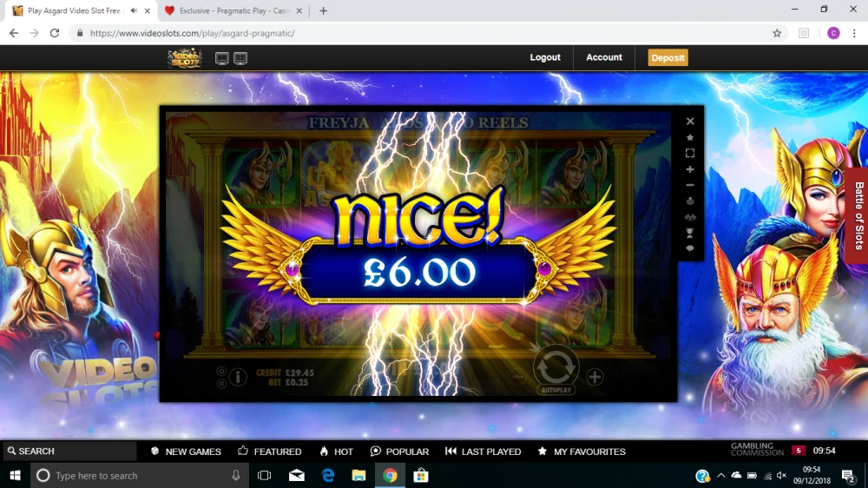The image size is (868, 488).
Task: Click Logout in the site header
Action: (x=545, y=57)
